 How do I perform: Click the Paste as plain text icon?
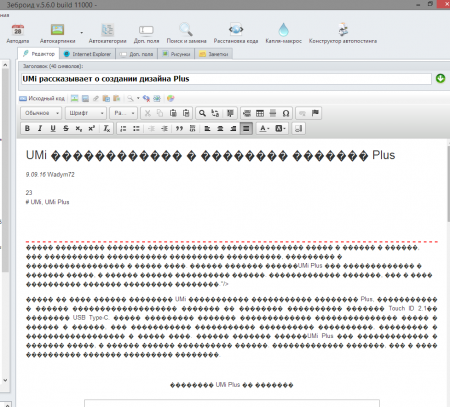186,113
